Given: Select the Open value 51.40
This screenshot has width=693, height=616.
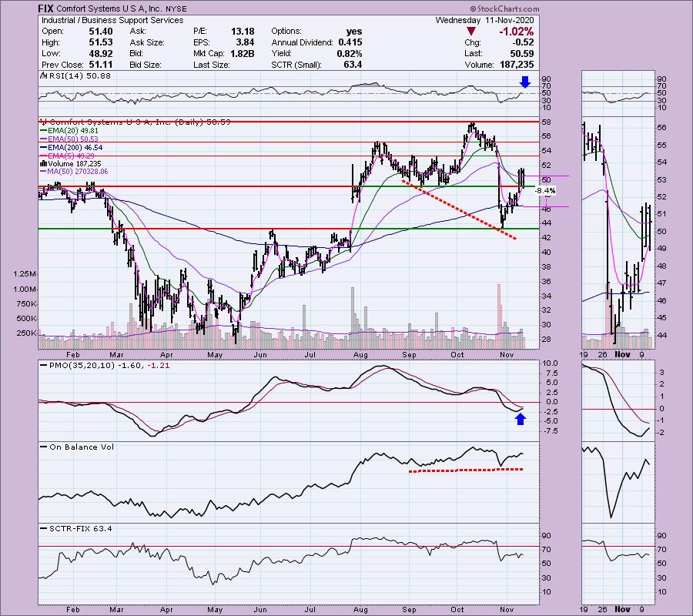Looking at the screenshot, I should tap(101, 32).
